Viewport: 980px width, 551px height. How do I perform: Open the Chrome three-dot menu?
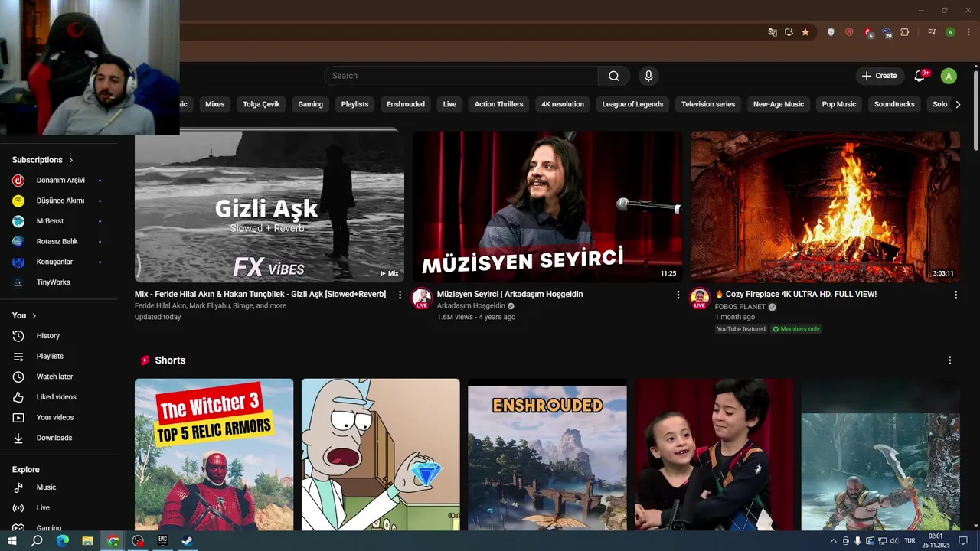click(969, 32)
